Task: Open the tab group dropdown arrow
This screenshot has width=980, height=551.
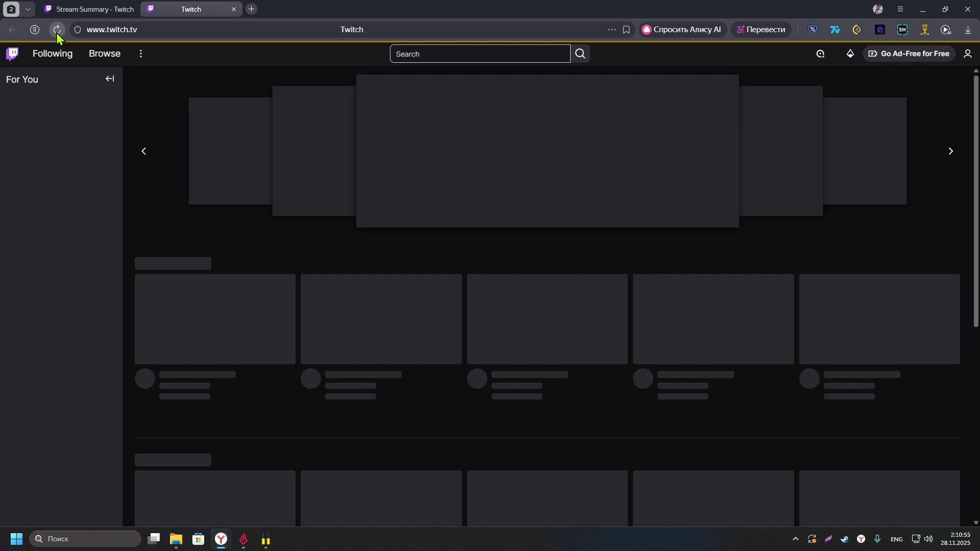Action: [28, 9]
